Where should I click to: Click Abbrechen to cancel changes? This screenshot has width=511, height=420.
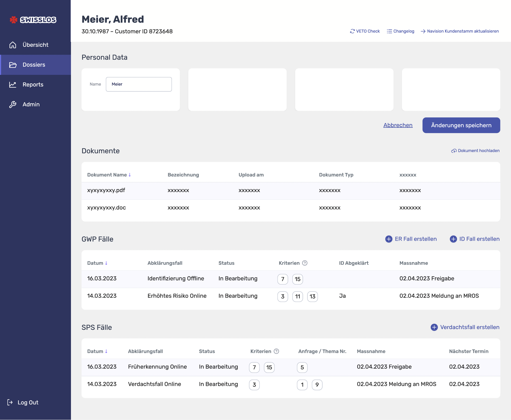pos(398,125)
